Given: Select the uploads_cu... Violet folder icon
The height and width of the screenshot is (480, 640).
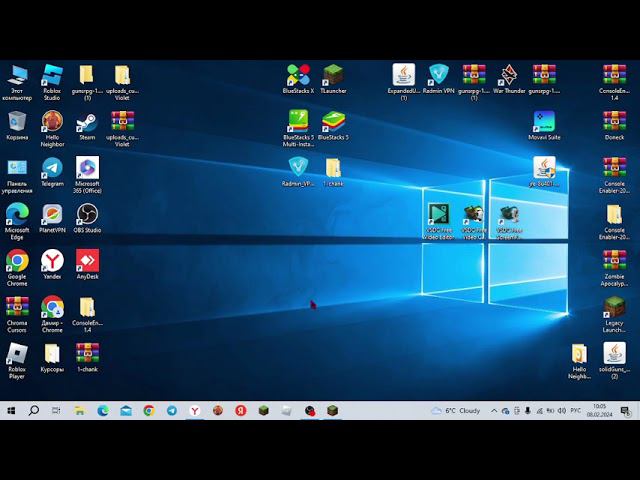Looking at the screenshot, I should point(122,82).
